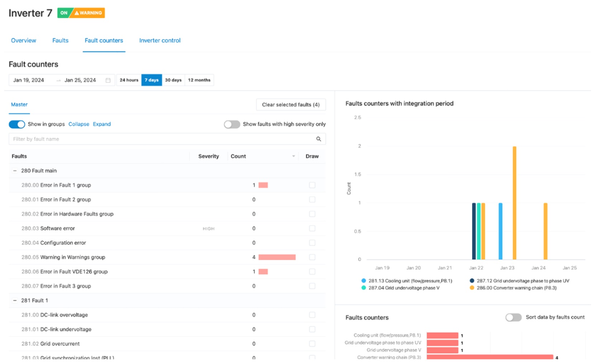This screenshot has height=364, width=595.
Task: Go to the Inverter control tab
Action: coord(160,41)
